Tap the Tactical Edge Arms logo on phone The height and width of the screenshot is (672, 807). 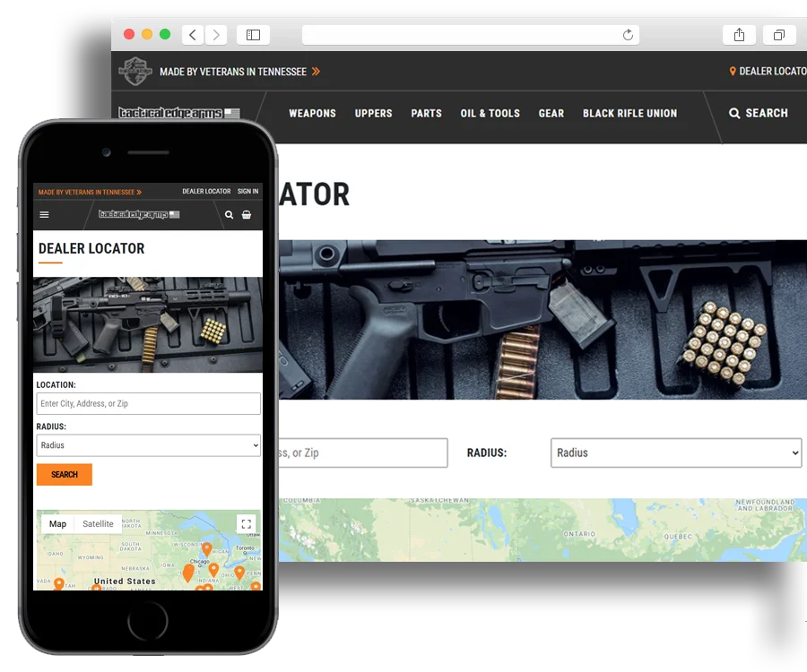(x=139, y=214)
